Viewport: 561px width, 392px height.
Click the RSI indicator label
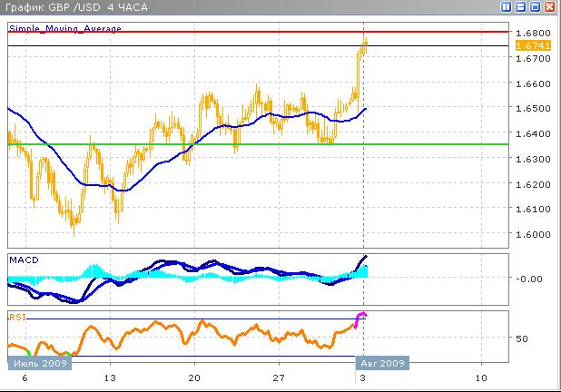[x=16, y=317]
